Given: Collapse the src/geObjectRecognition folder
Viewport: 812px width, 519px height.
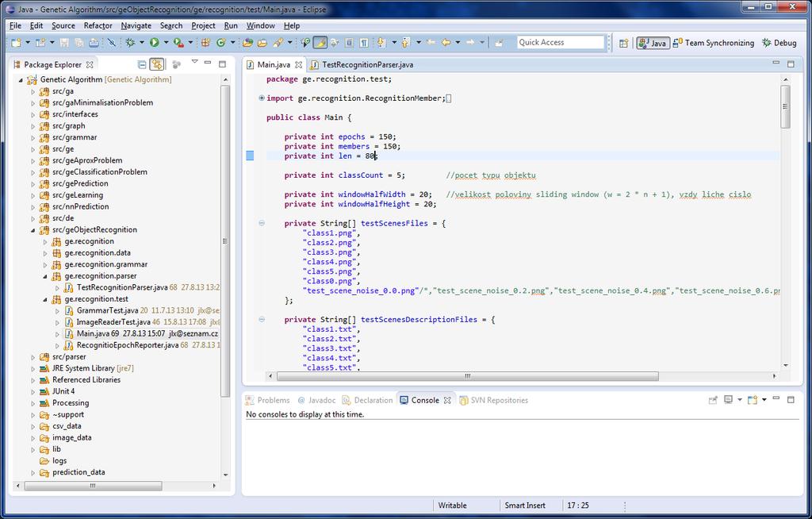Looking at the screenshot, I should 33,229.
